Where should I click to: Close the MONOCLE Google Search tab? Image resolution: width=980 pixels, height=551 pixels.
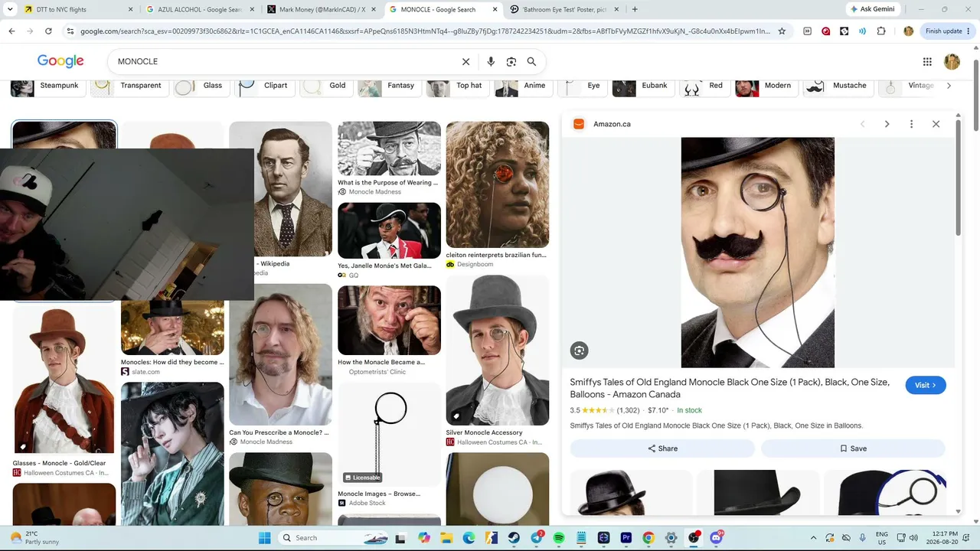(x=494, y=9)
